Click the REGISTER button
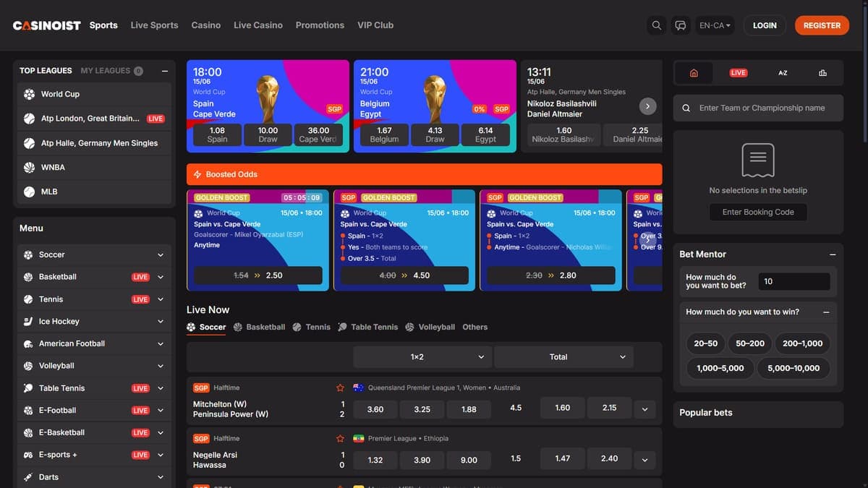This screenshot has height=488, width=868. coord(822,25)
